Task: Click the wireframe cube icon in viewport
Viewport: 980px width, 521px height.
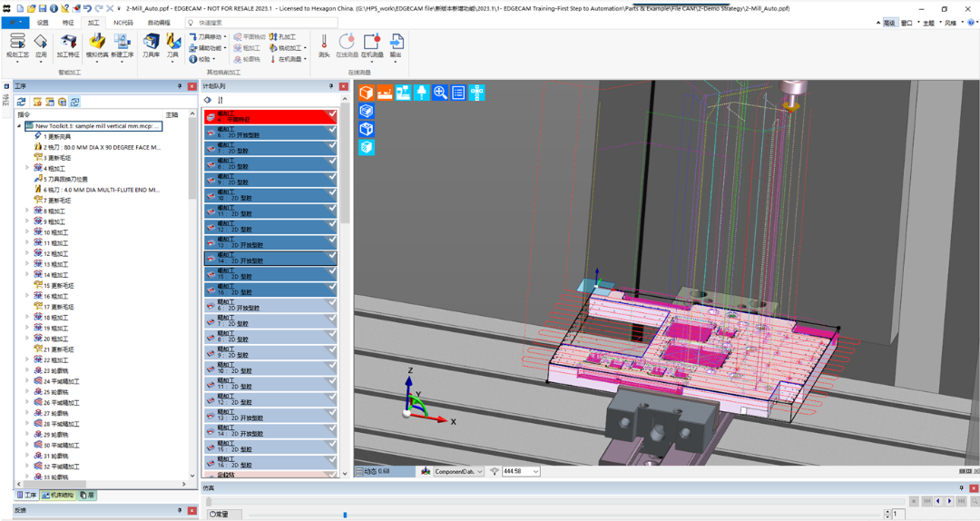Action: (x=367, y=130)
